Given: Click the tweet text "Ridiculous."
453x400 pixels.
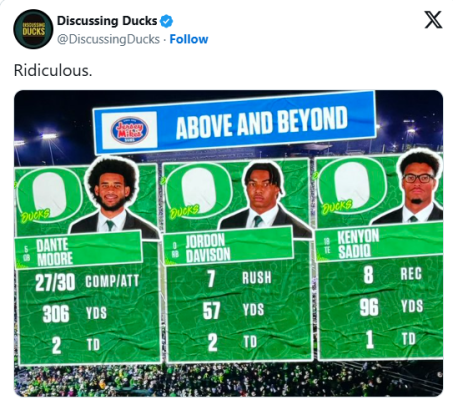Looking at the screenshot, I should pos(53,70).
